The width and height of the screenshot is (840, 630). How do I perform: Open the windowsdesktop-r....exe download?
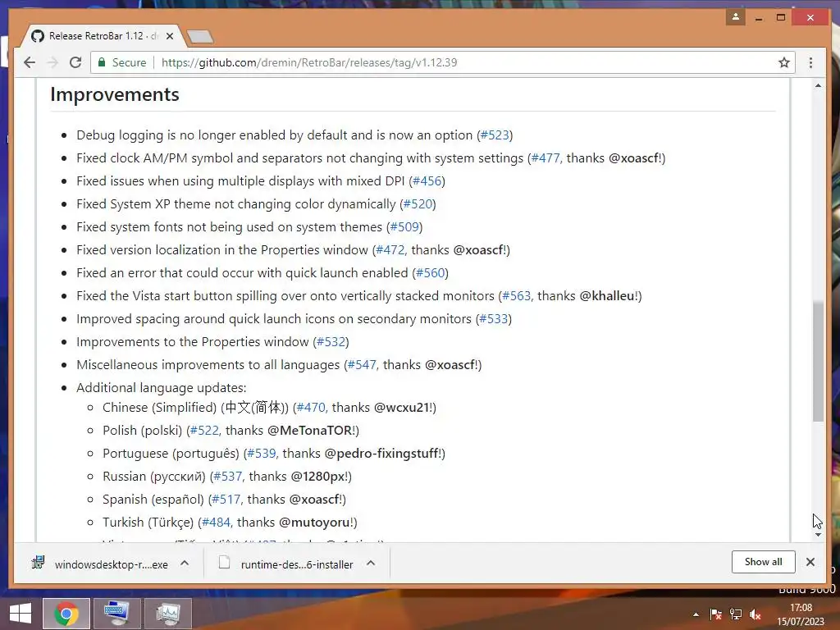[101, 564]
